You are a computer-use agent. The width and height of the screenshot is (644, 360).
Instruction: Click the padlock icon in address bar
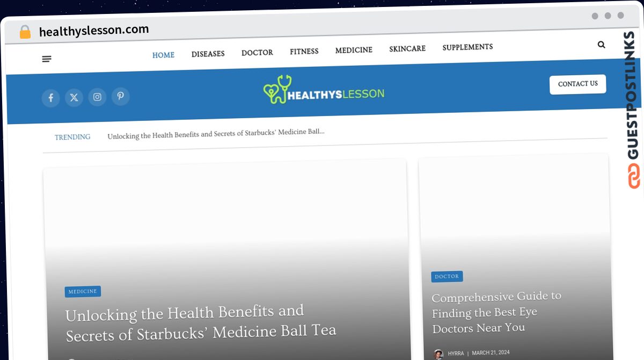[25, 32]
